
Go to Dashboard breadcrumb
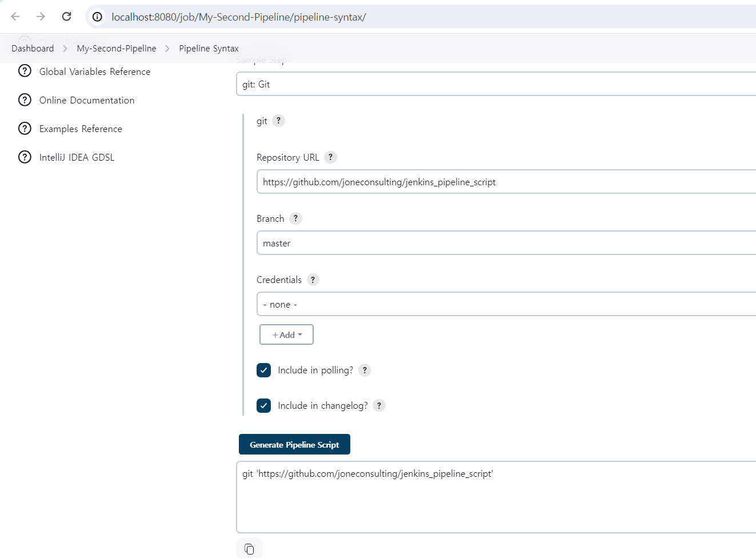tap(33, 49)
